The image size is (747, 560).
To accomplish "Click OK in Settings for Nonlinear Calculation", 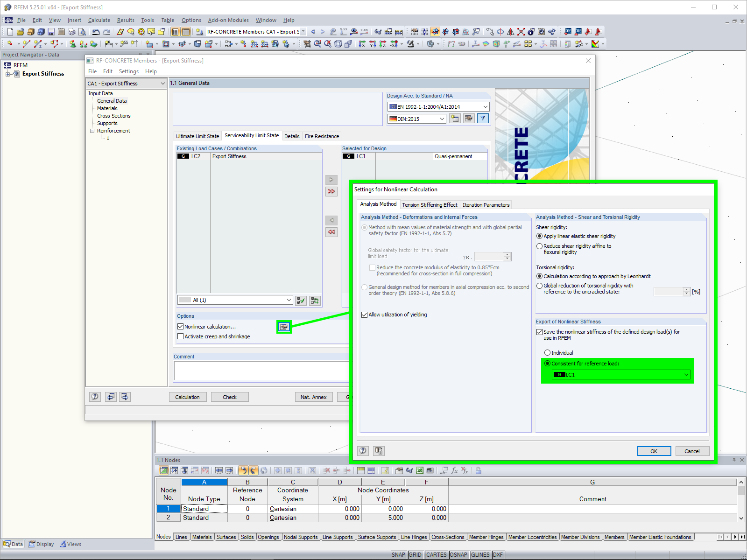I will 654,451.
